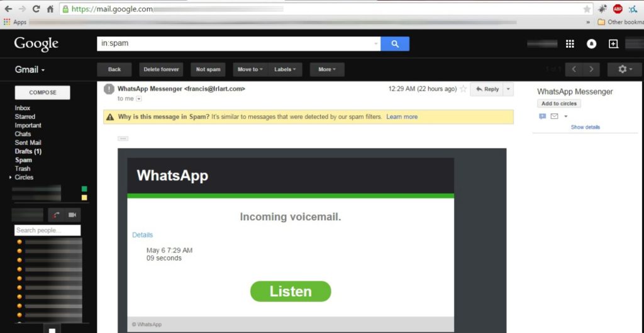Viewport: 644px width, 333px height.
Task: Start a video call in chat panel
Action: coord(72,215)
